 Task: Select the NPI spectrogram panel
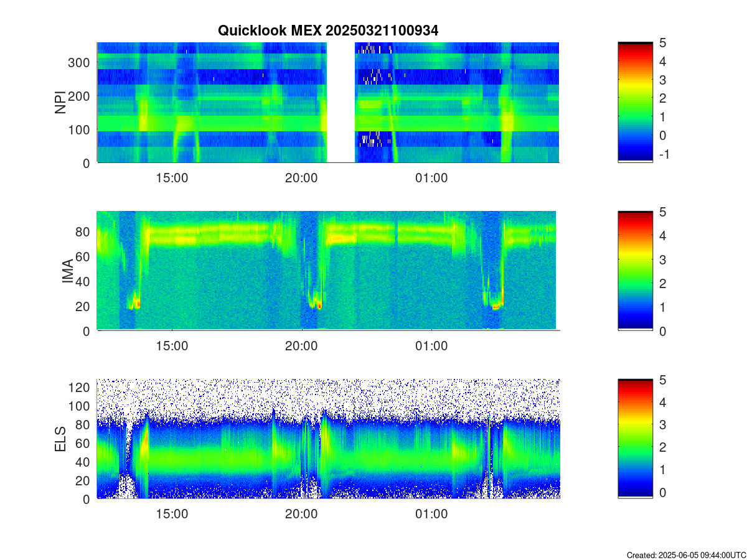coord(328,103)
